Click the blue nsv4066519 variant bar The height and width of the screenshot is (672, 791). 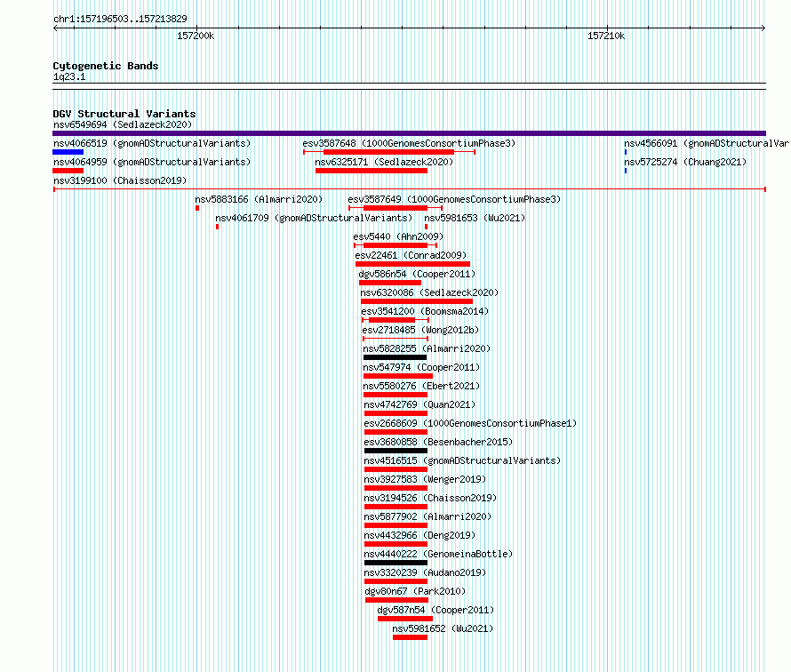[68, 152]
